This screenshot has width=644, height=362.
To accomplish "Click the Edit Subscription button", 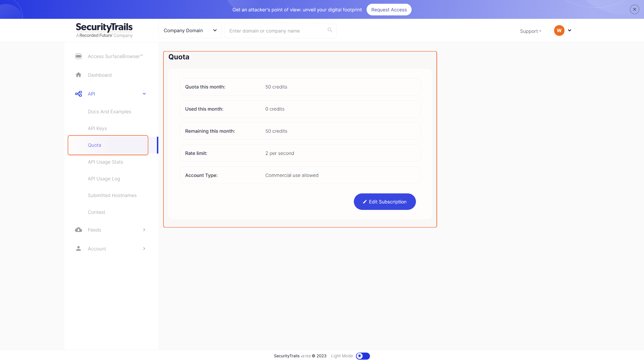I will click(x=385, y=202).
